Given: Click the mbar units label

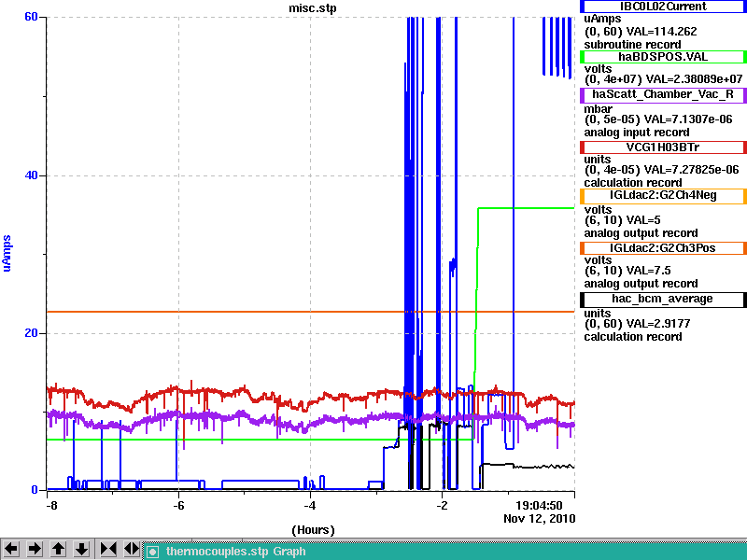Looking at the screenshot, I should tap(598, 109).
